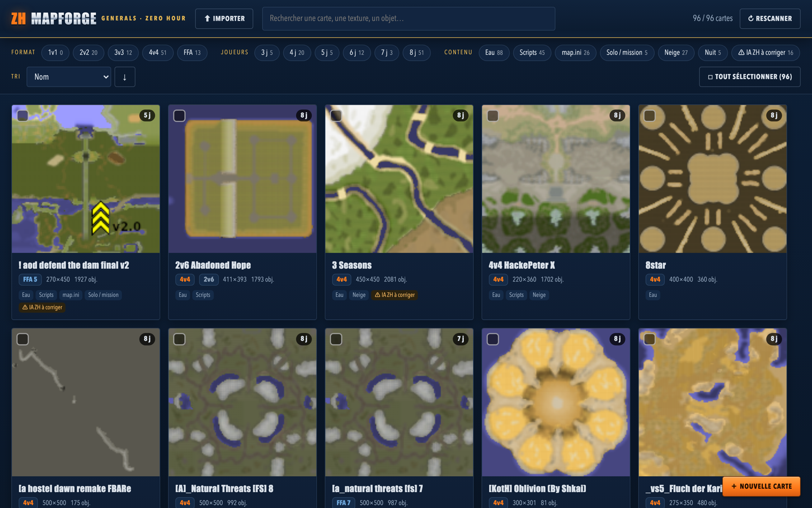Check the [KotH] Oblivion map
The width and height of the screenshot is (812, 508).
point(493,339)
